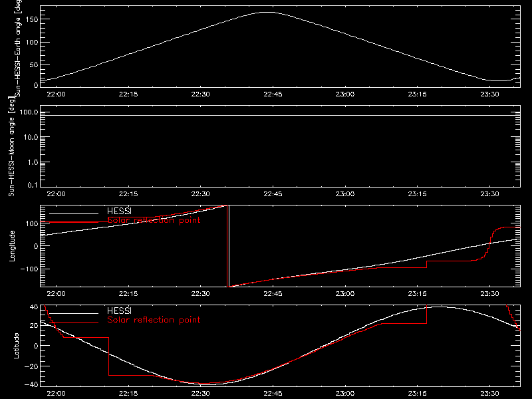Click 22:30 time label under Latitude plot
The height and width of the screenshot is (399, 532).
coord(201,393)
